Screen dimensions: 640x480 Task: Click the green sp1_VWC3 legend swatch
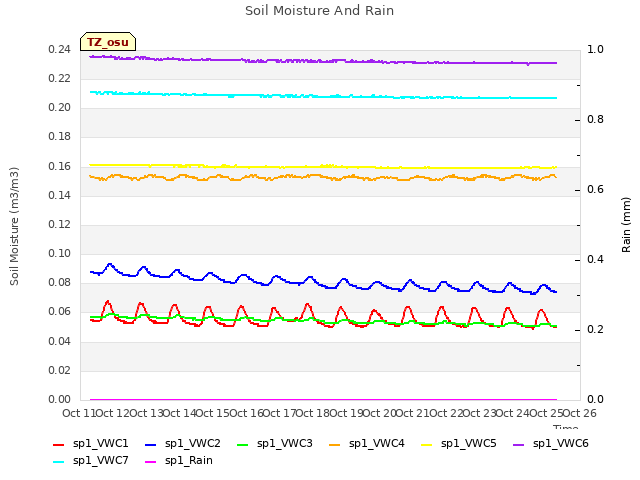(243, 444)
